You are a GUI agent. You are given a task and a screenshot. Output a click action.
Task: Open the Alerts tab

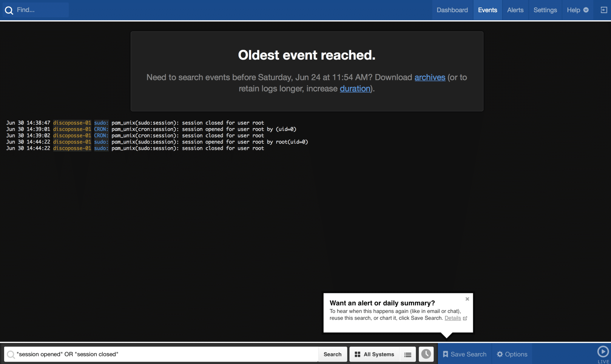click(515, 10)
